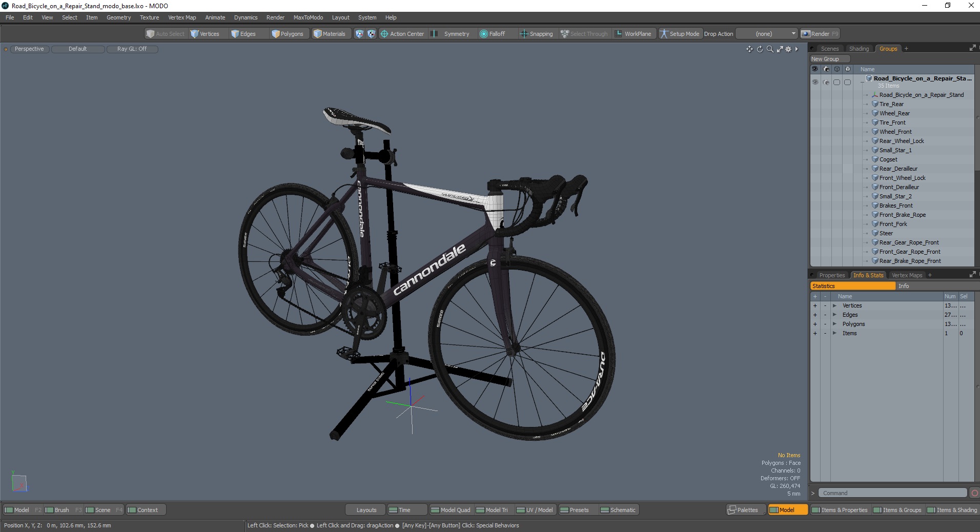Maximize the Info & Stats panel via expand icon
This screenshot has width=980, height=532.
[x=972, y=275]
